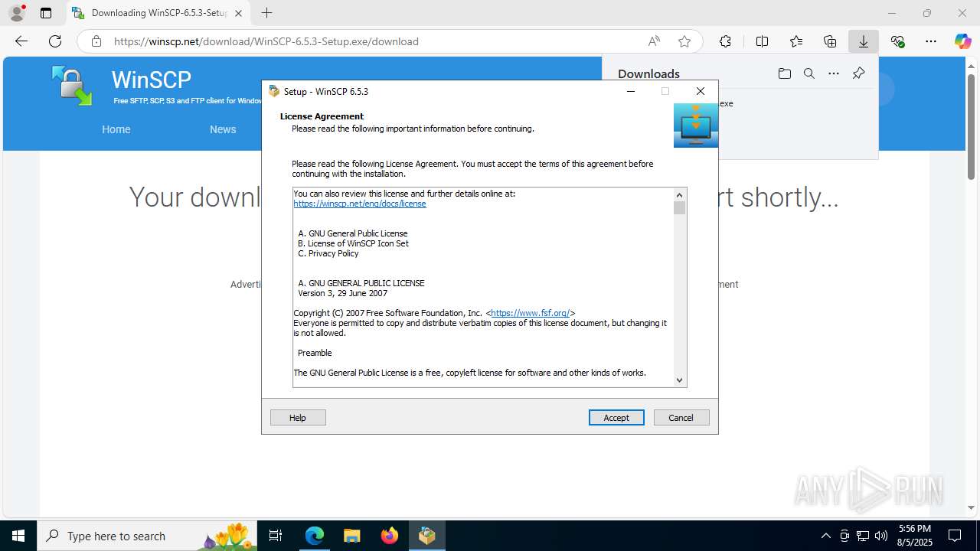980x551 pixels.
Task: Minimize the Setup WinSCP dialog
Action: pyautogui.click(x=631, y=91)
